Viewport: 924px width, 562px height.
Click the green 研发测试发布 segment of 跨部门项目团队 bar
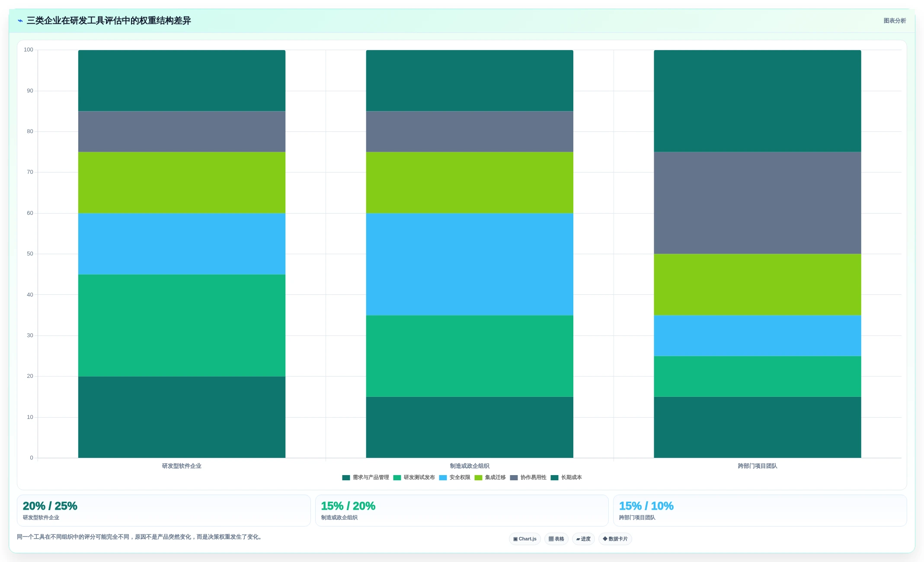tap(758, 377)
